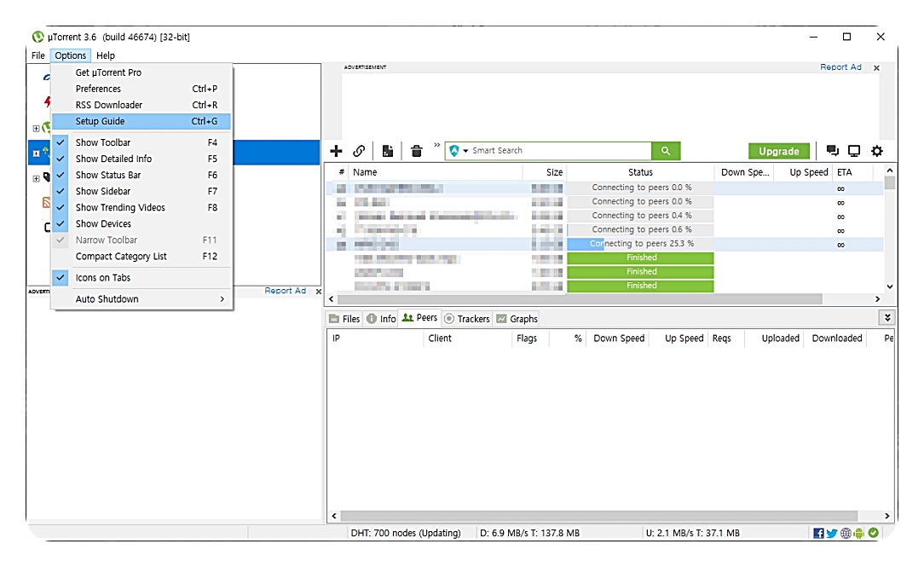The width and height of the screenshot is (924, 567).
Task: Toggle Show Devices option
Action: coord(141,224)
